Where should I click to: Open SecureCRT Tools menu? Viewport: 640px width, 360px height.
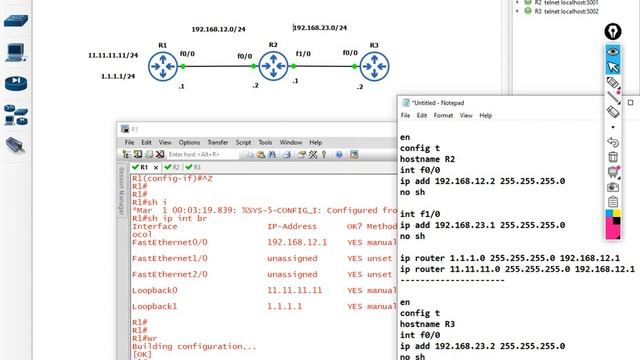coord(265,142)
